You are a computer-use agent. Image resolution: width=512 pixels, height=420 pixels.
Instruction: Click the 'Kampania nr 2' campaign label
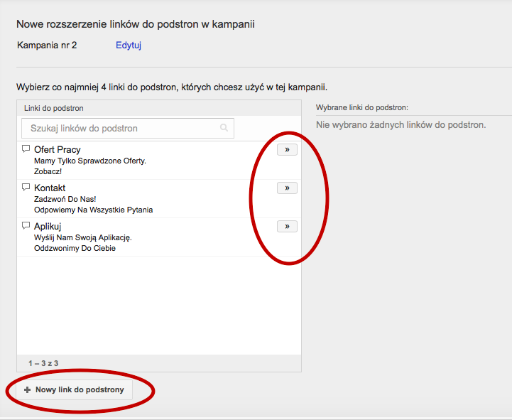pos(47,45)
